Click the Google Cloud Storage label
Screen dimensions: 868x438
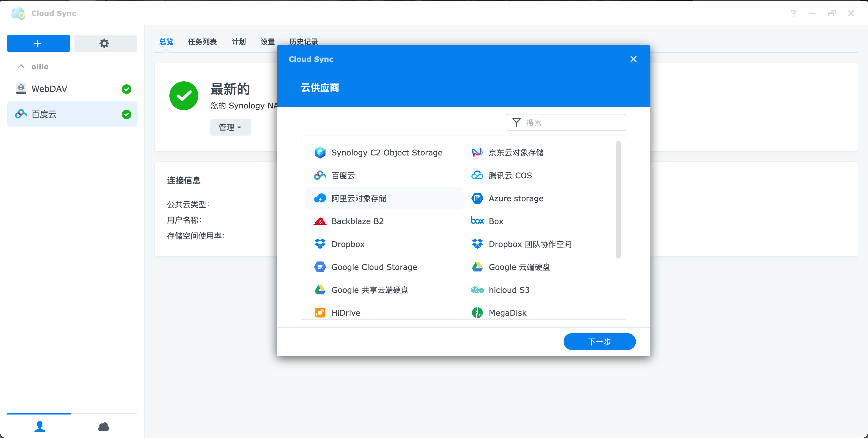374,267
